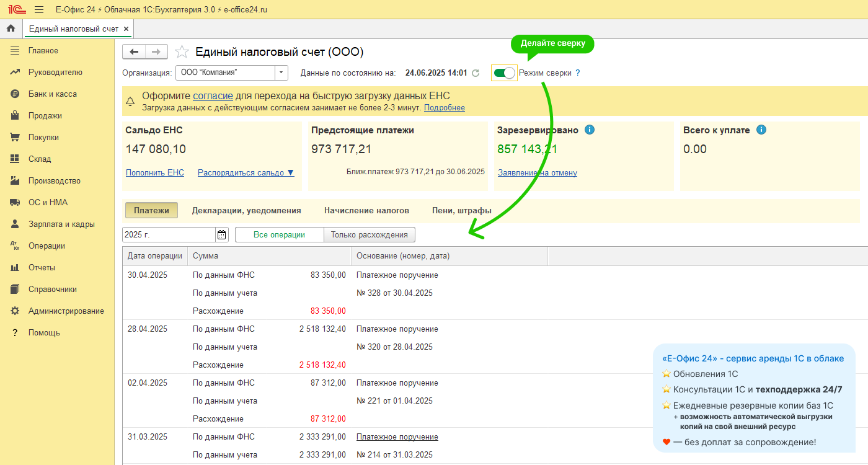Image resolution: width=868 pixels, height=465 pixels.
Task: Click the Главное section icon
Action: pos(15,51)
